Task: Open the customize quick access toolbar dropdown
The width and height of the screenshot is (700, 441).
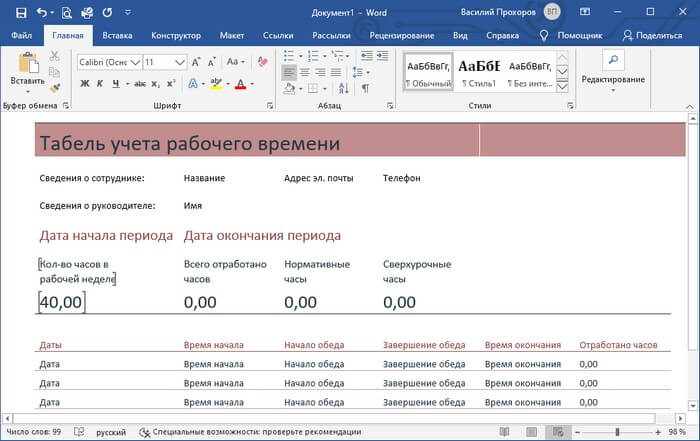Action: point(128,12)
